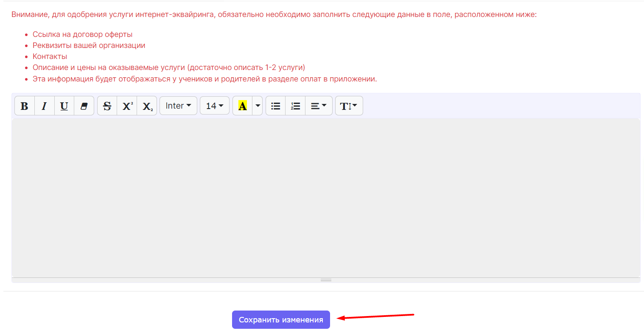This screenshot has width=644, height=336.
Task: Open the Inter font family dropdown
Action: [x=178, y=106]
